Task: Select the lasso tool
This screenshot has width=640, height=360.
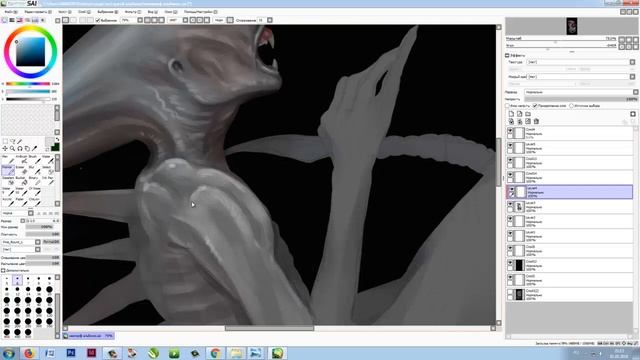Action: (x=13, y=142)
